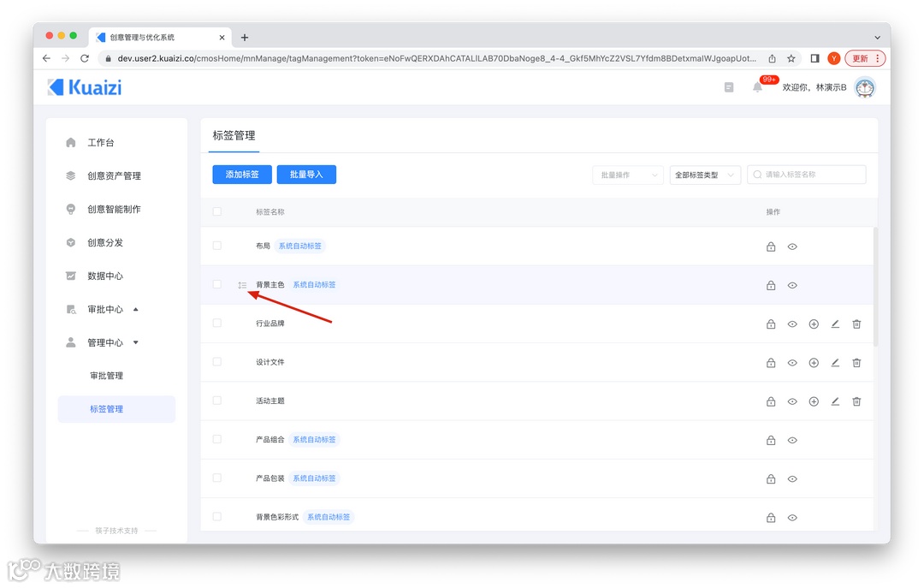The image size is (924, 588).
Task: Select 审批管理 submenu item
Action: 107,376
